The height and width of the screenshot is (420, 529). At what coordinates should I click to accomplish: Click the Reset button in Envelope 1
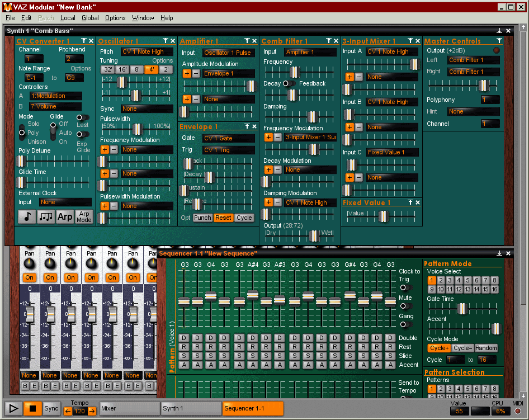pyautogui.click(x=223, y=218)
